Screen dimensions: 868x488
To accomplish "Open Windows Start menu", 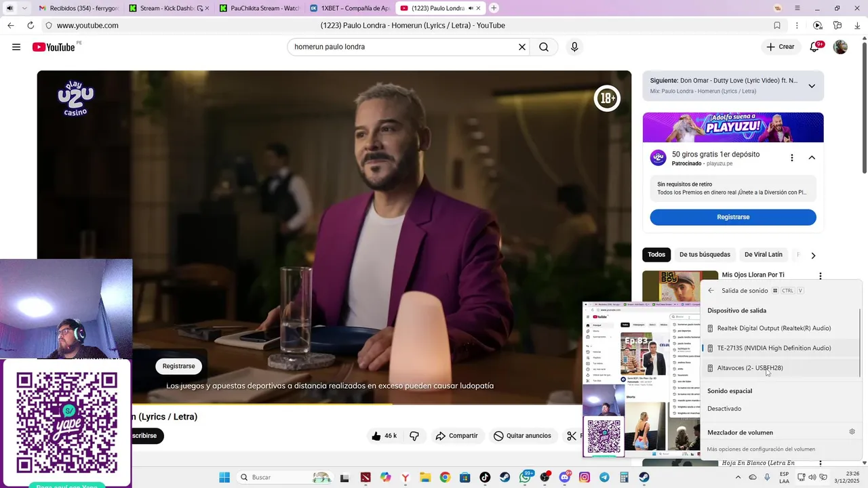I will (224, 477).
